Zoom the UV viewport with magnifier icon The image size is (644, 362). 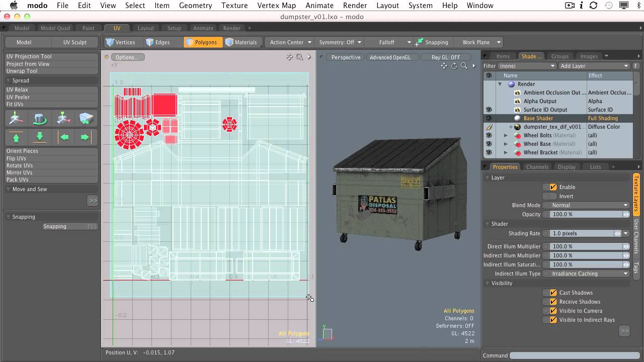point(299,57)
